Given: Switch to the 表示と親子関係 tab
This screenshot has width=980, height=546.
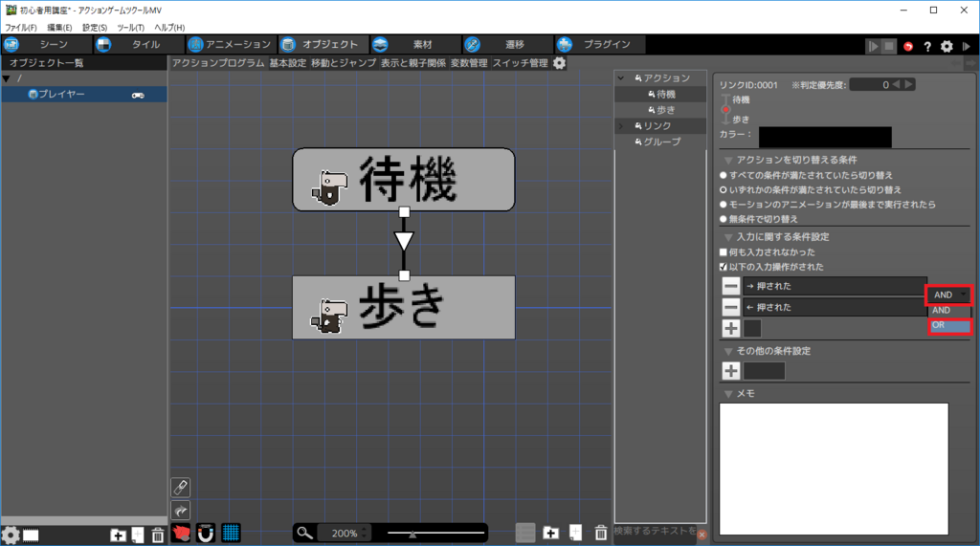Looking at the screenshot, I should 413,63.
